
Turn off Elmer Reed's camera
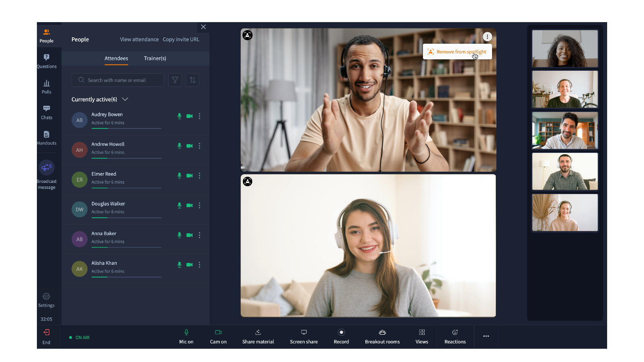pyautogui.click(x=190, y=176)
